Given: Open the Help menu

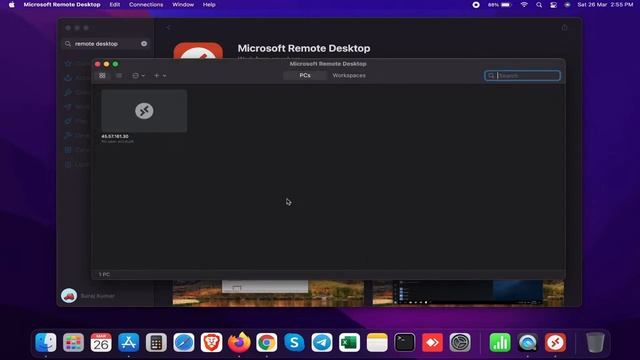Looking at the screenshot, I should click(x=209, y=4).
